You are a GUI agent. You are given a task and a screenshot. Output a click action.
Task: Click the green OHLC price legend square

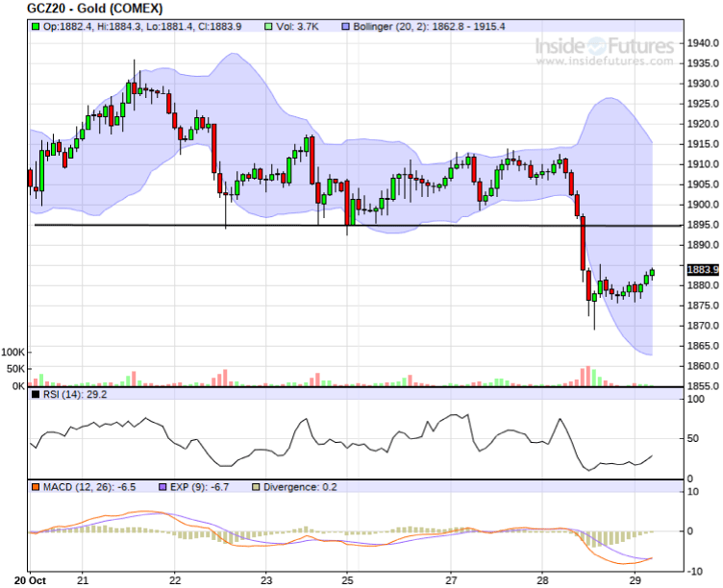coord(36,27)
